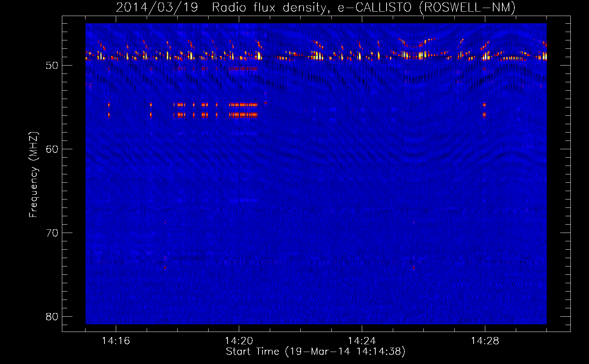Click the 14:28 time tick label
This screenshot has height=364, width=589.
coord(485,341)
